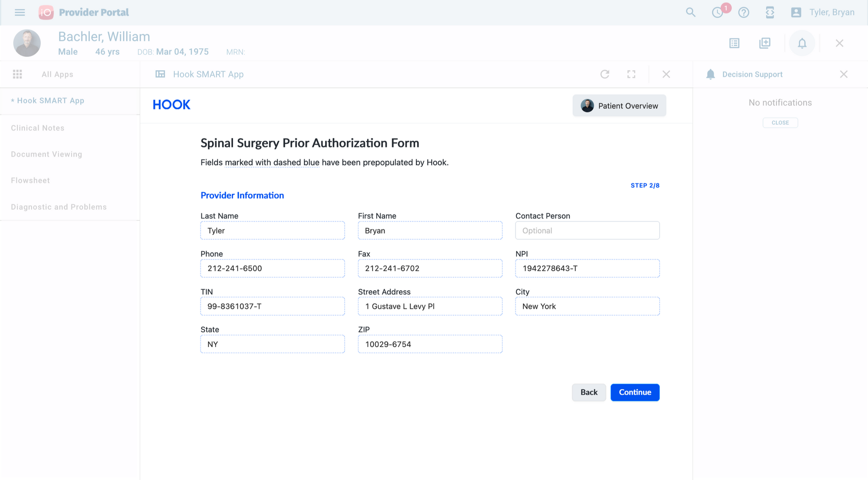Click the Back button

589,392
